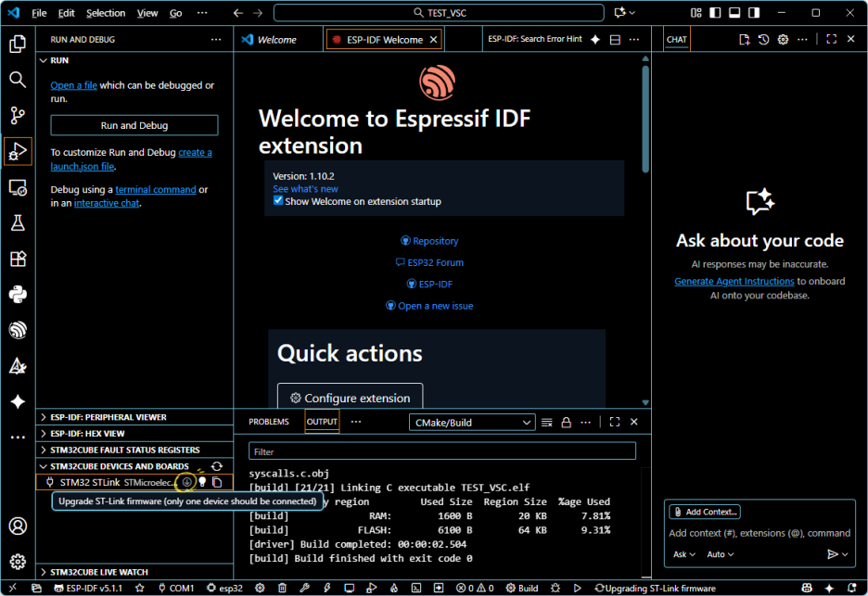Viewport: 868px width, 596px height.
Task: Open the Extensions view
Action: click(18, 259)
